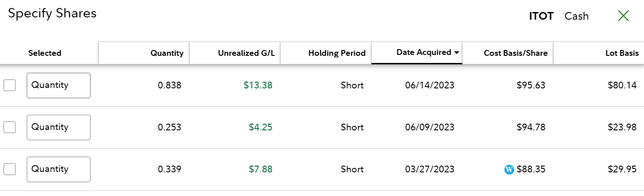Click the Holding Period column header
Image resolution: width=644 pixels, height=196 pixels.
[337, 53]
